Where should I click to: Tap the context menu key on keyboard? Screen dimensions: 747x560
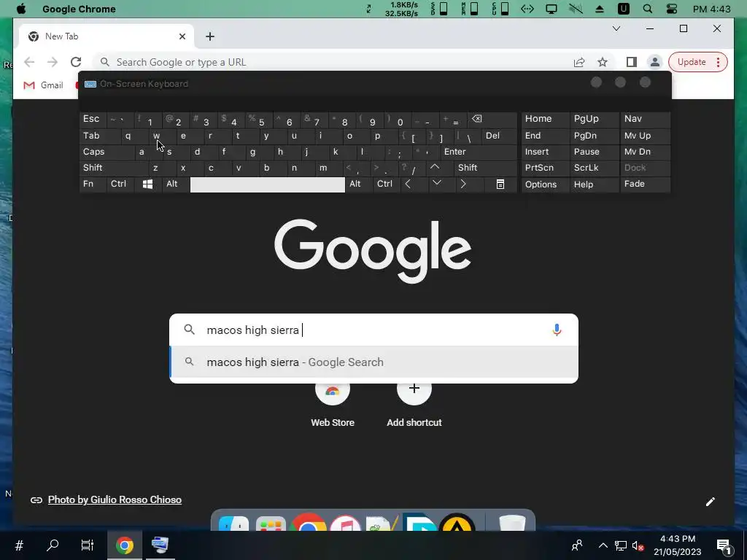click(x=500, y=184)
